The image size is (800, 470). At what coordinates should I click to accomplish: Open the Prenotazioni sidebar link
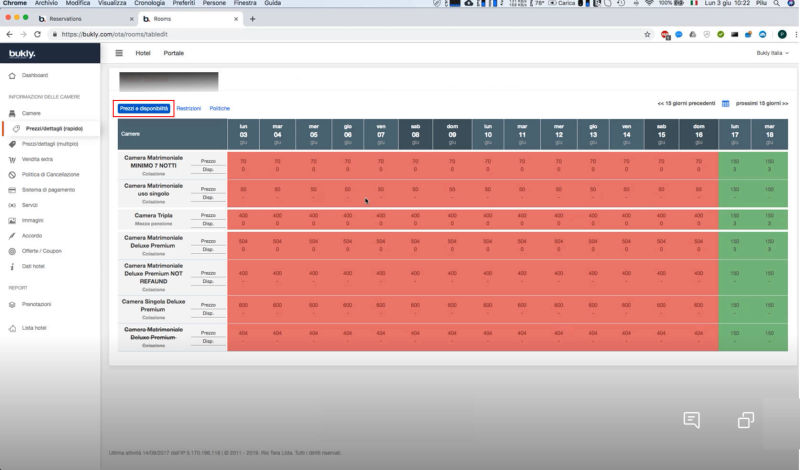pos(36,305)
